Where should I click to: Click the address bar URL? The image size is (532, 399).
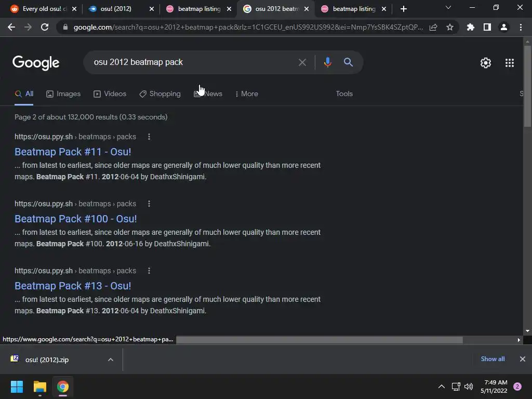click(248, 27)
